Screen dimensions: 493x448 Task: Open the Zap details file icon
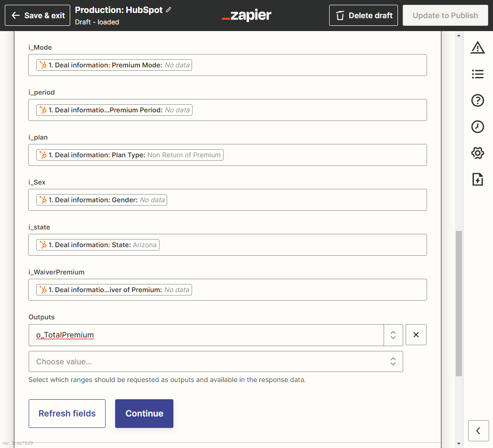tap(477, 179)
